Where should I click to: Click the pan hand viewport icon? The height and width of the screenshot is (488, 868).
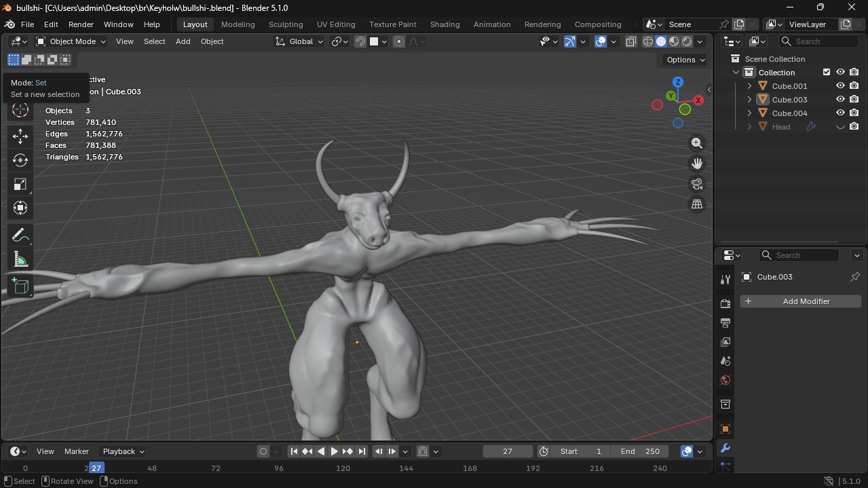(x=697, y=164)
